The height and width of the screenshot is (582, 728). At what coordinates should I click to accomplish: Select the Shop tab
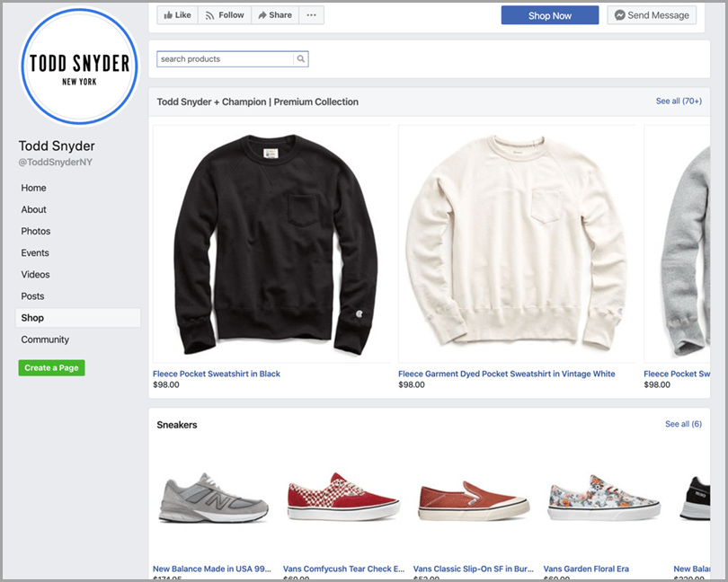point(78,318)
